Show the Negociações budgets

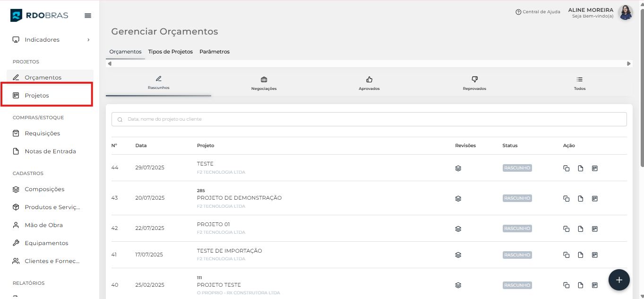click(264, 83)
